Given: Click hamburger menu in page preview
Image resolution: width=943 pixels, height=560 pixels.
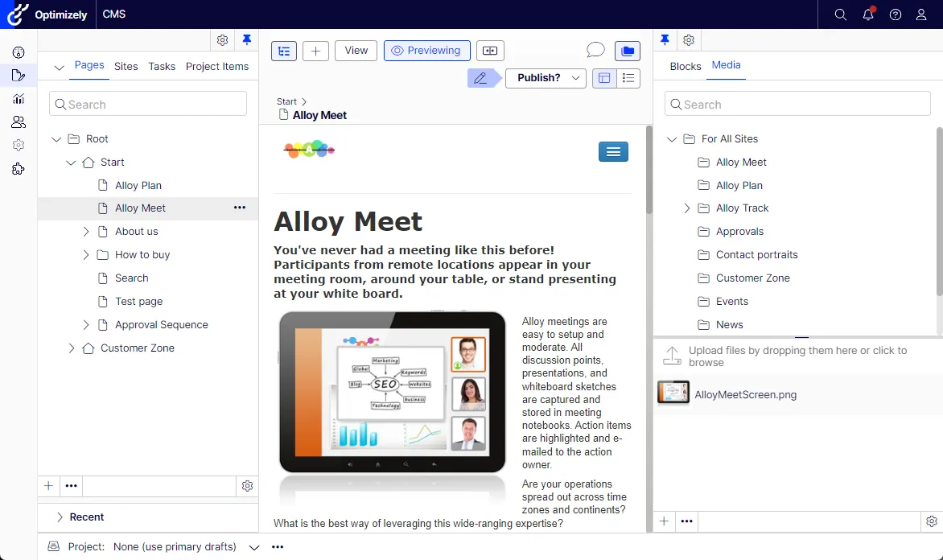Looking at the screenshot, I should (613, 151).
